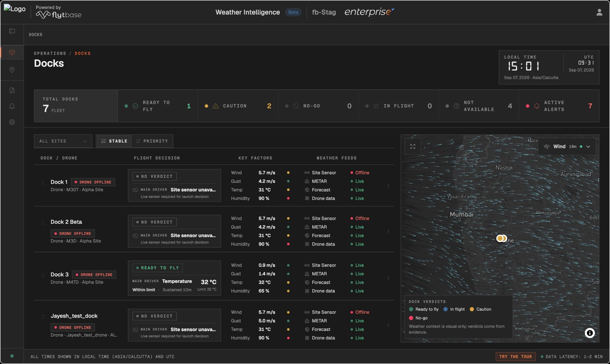Open the reports document sidebar icon
610x364 pixels.
[x=12, y=90]
